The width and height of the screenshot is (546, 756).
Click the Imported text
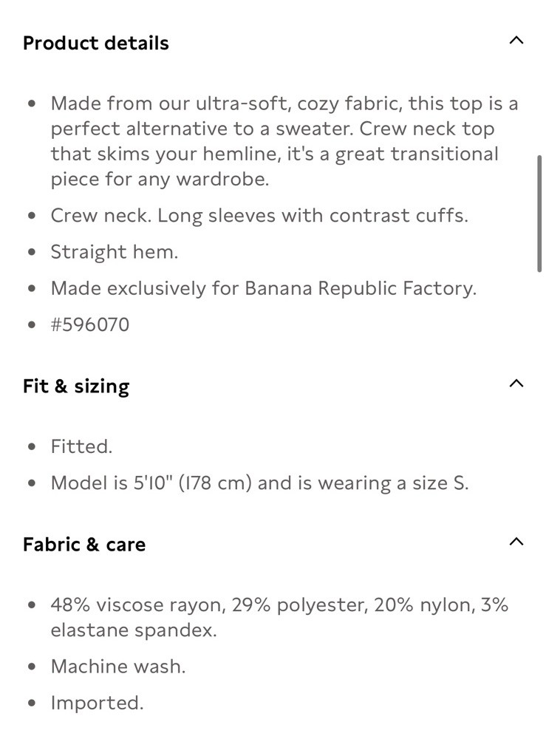(98, 704)
